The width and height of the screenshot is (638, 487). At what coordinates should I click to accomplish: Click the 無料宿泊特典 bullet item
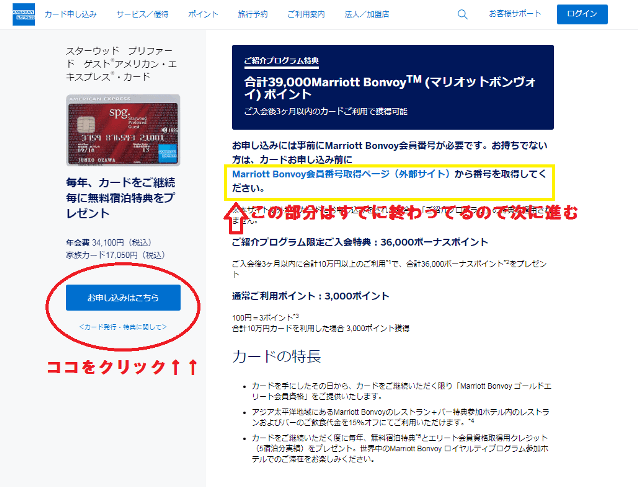400,448
